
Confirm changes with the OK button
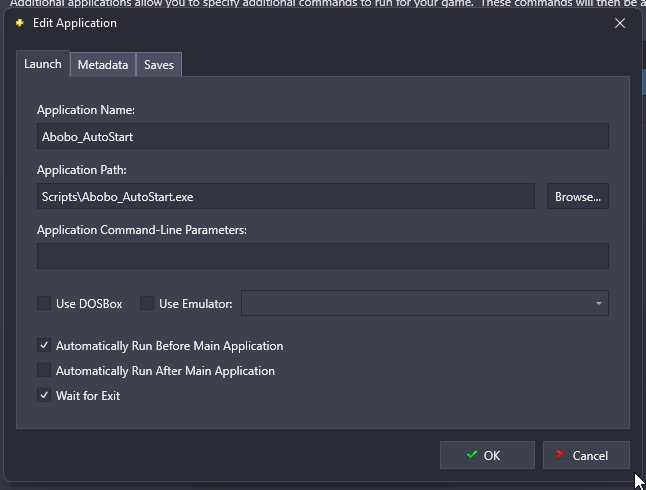click(487, 455)
